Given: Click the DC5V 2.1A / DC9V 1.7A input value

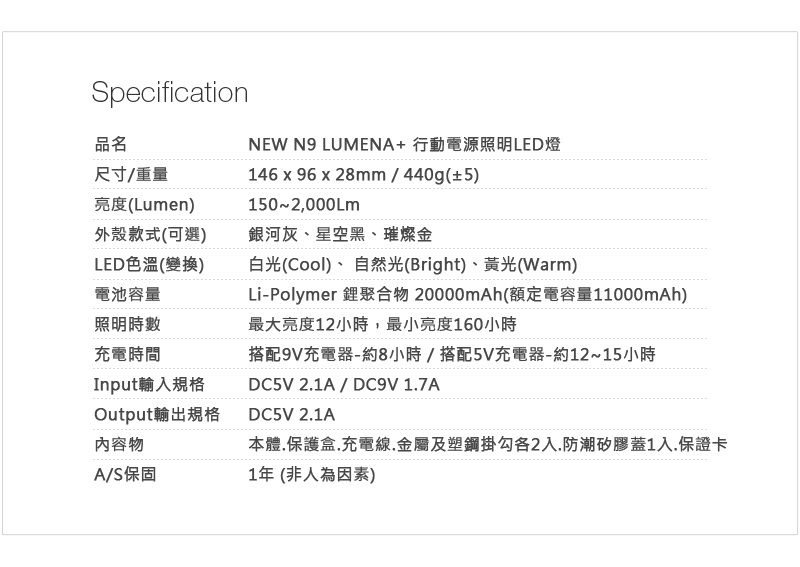Looking at the screenshot, I should 344,385.
